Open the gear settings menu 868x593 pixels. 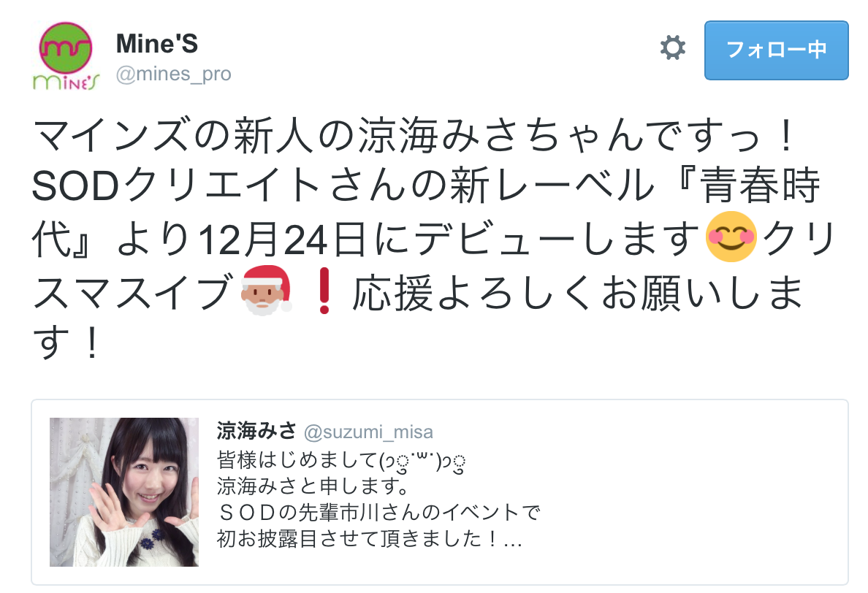[673, 47]
